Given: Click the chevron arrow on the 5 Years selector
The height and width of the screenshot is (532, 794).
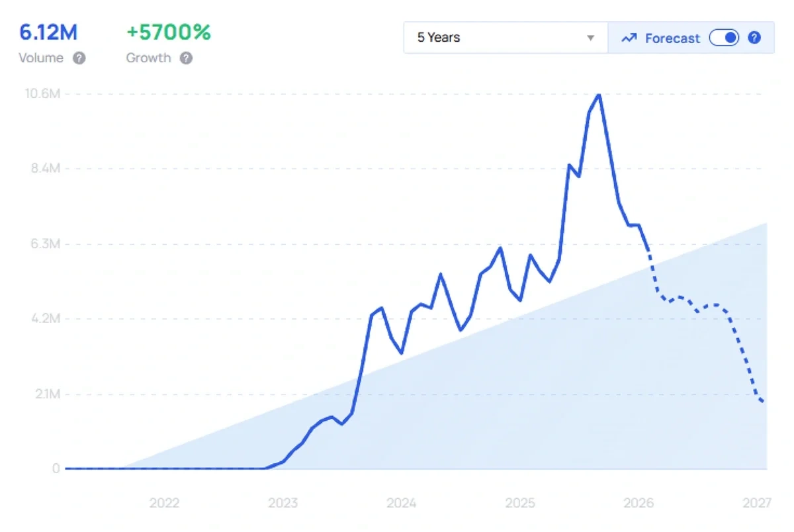Looking at the screenshot, I should (x=590, y=38).
